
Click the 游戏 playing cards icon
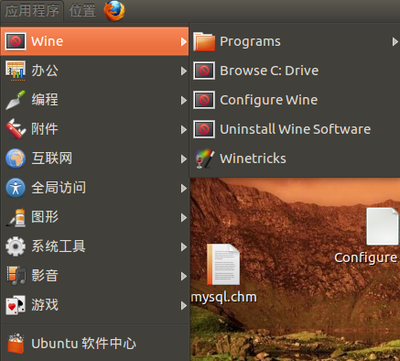point(16,305)
